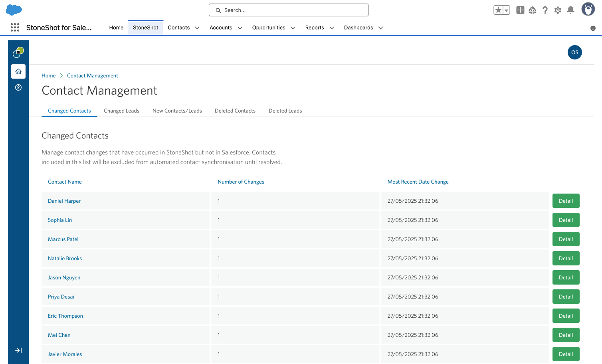Click Detail button for Sophia Lin
This screenshot has width=602, height=364.
coord(566,220)
